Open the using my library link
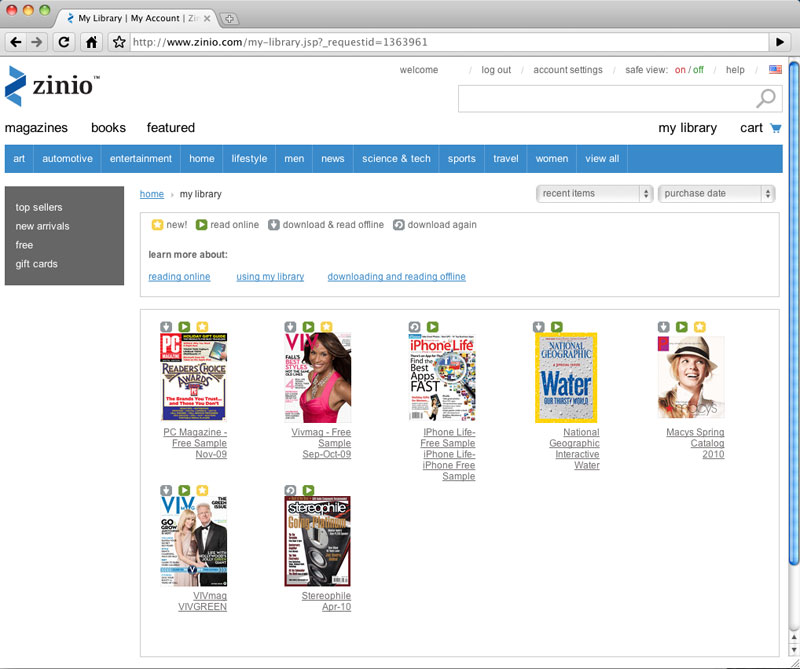The image size is (800, 669). [270, 277]
